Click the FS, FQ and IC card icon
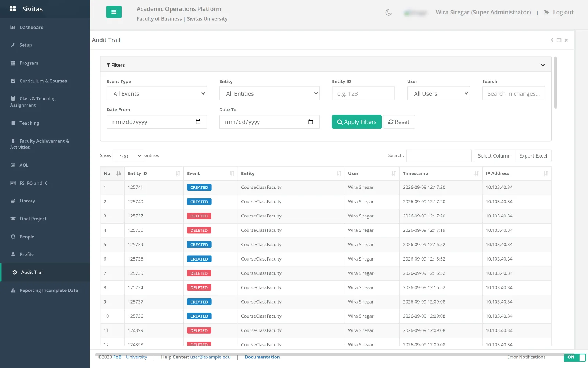This screenshot has width=588, height=368. (13, 183)
